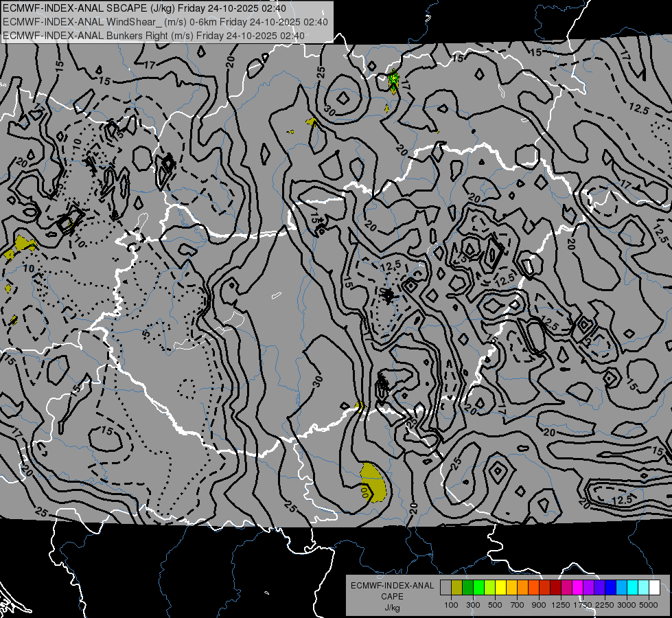Select the bright magenta legend swatch

[x=578, y=588]
